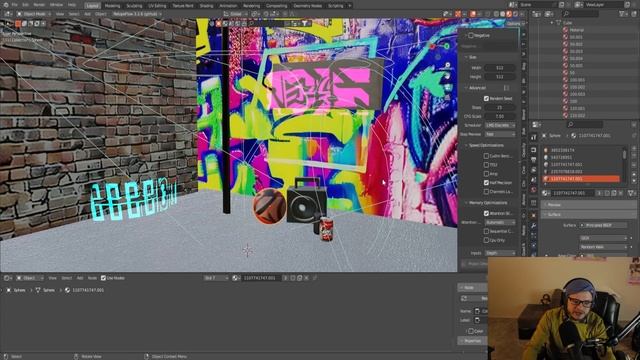
Task: Open the RetopoFlow dropdown in header
Action: click(137, 14)
